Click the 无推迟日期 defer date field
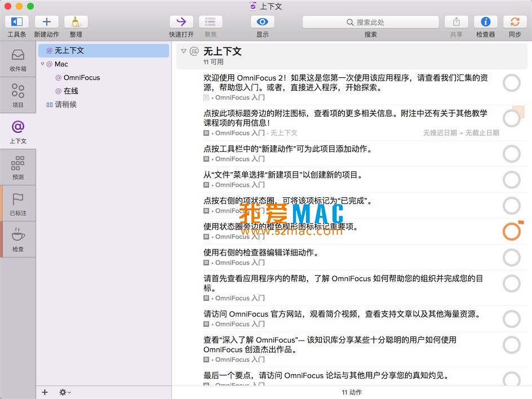This screenshot has width=532, height=399. tap(440, 133)
